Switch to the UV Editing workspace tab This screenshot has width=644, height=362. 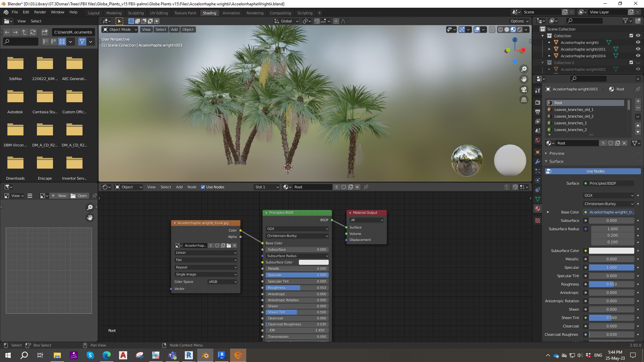[x=159, y=13]
